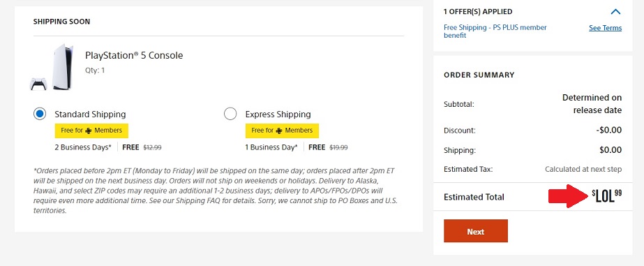Screen dimensions: 644x266
Task: Collapse the Offers Applied chevron
Action: point(615,11)
